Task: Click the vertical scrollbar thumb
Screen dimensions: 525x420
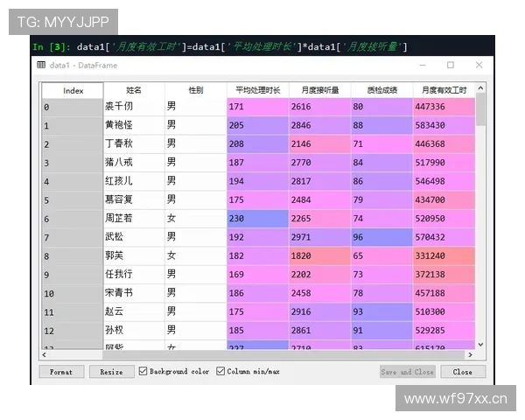Action: point(480,109)
